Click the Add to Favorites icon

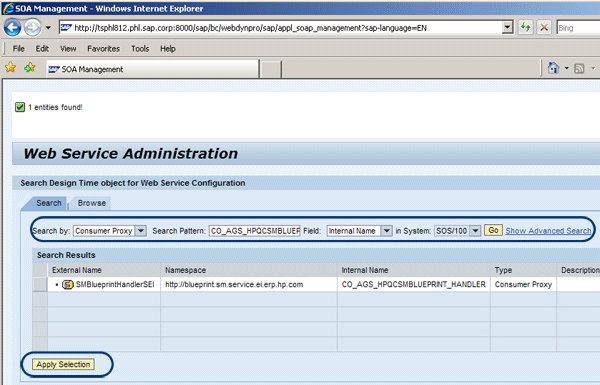29,68
